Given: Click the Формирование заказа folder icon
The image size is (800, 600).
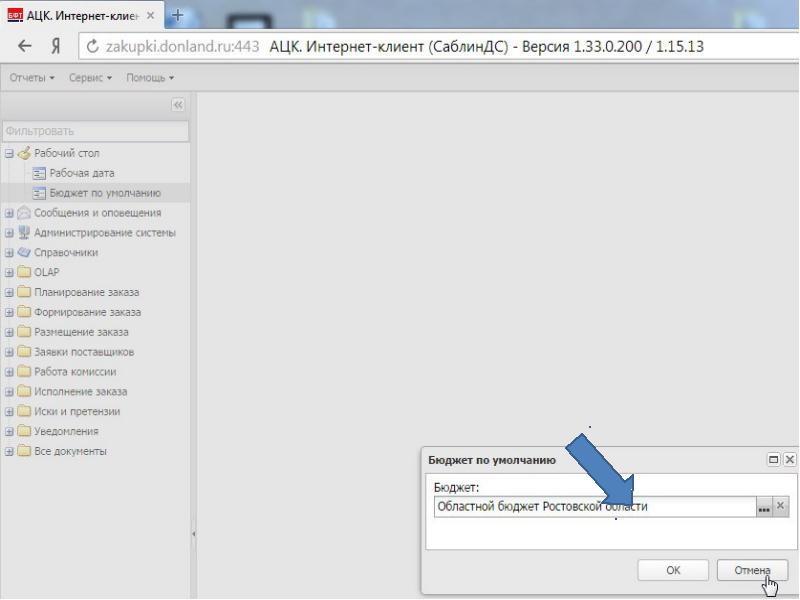Looking at the screenshot, I should click(x=24, y=311).
